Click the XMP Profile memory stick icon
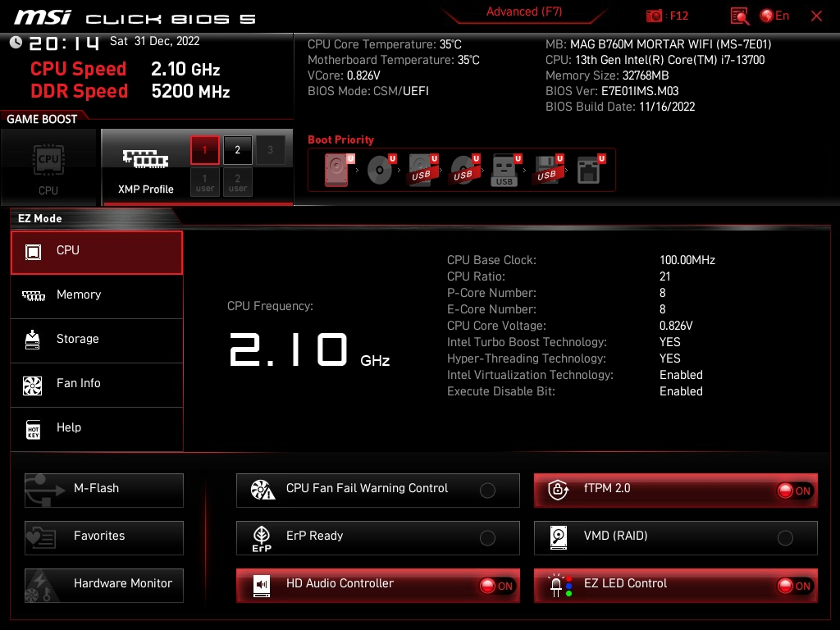840x630 pixels. (x=145, y=158)
